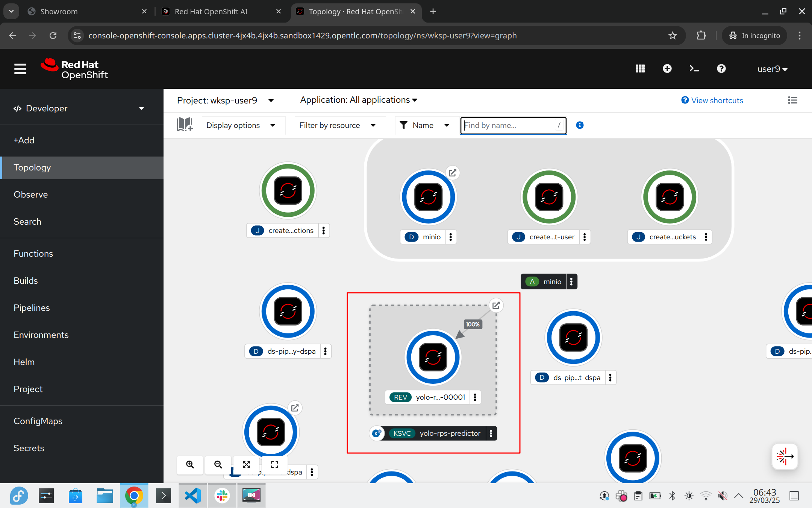Open kebab menu for minio application group
Screen dimensions: 812x508
(x=571, y=281)
